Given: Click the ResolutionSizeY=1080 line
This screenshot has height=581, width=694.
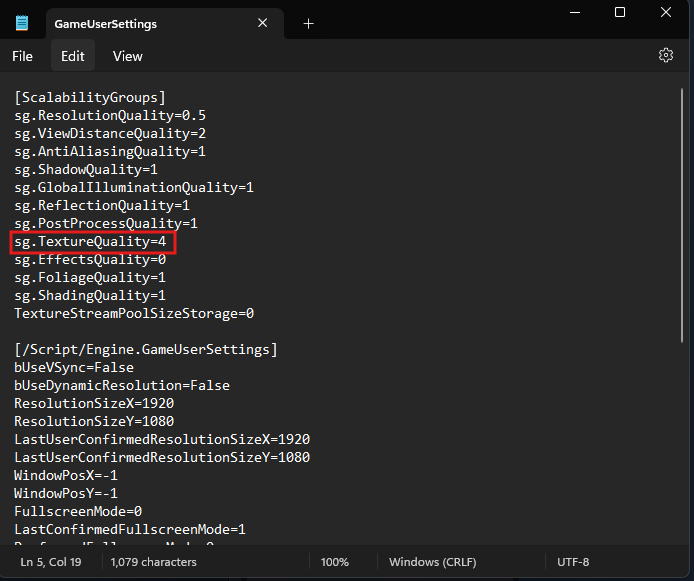Looking at the screenshot, I should pos(94,422).
